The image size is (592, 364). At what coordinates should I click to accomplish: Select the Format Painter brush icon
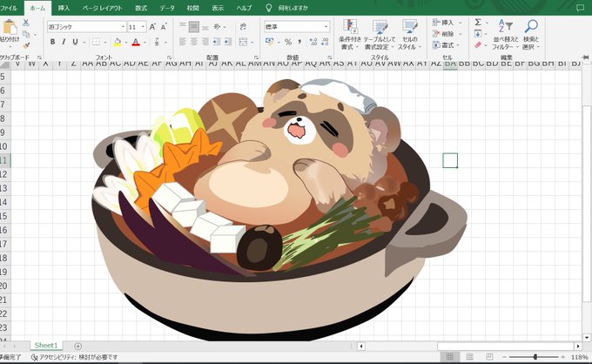[x=26, y=45]
